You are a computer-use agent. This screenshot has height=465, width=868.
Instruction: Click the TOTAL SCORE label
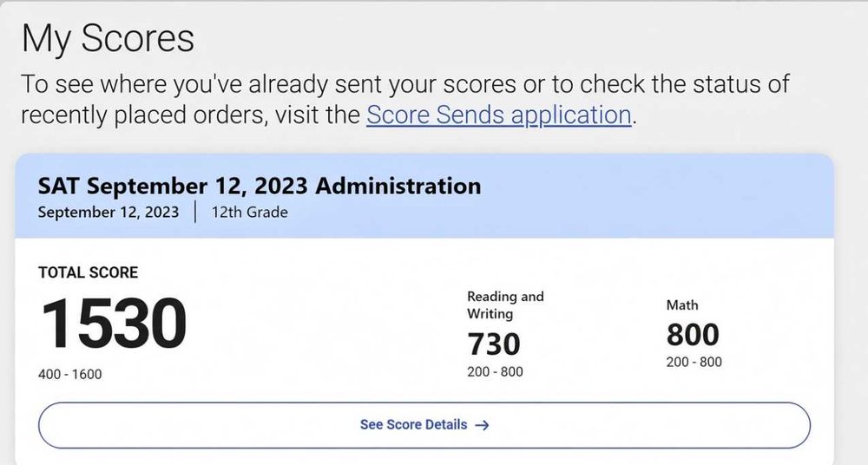coord(88,272)
